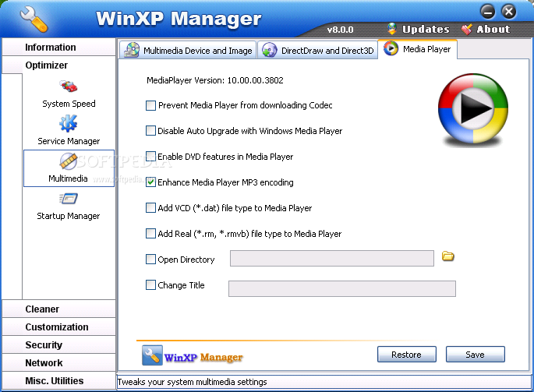
Task: Expand the Customization section
Action: (58, 327)
